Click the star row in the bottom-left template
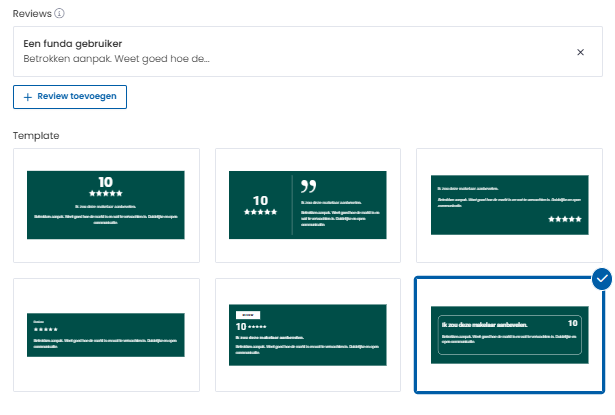 [46, 328]
